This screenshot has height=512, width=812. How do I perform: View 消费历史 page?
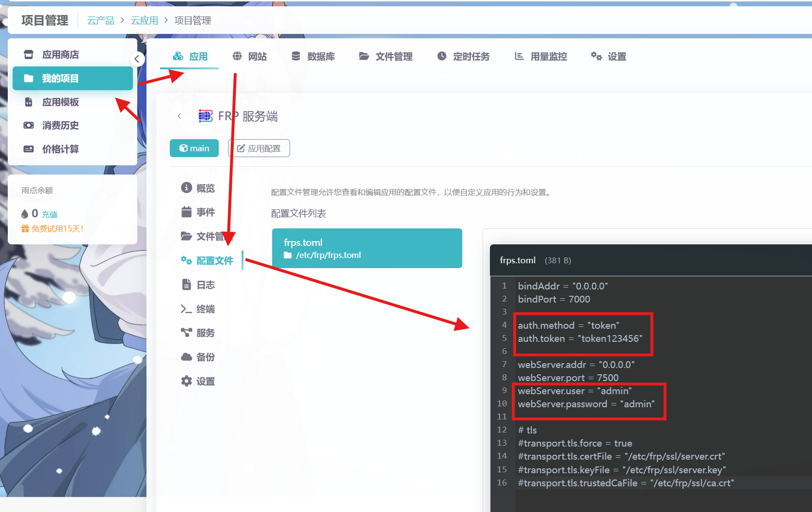(60, 126)
